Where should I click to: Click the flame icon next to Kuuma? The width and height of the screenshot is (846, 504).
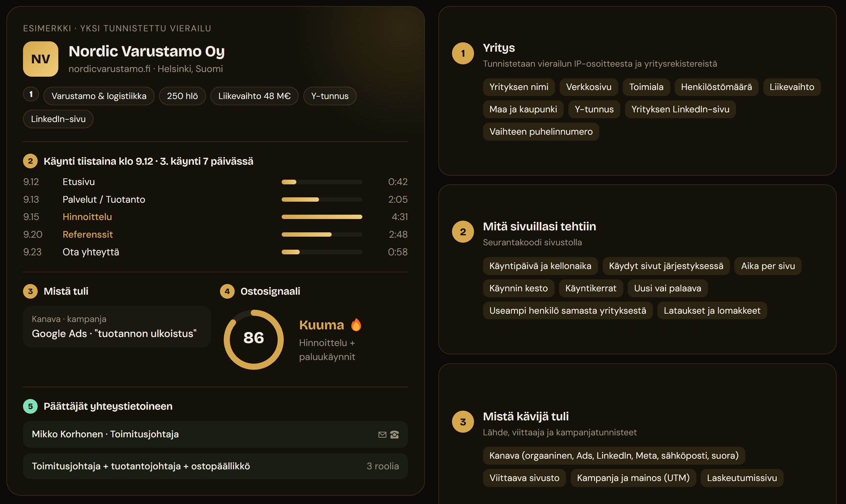(x=356, y=325)
